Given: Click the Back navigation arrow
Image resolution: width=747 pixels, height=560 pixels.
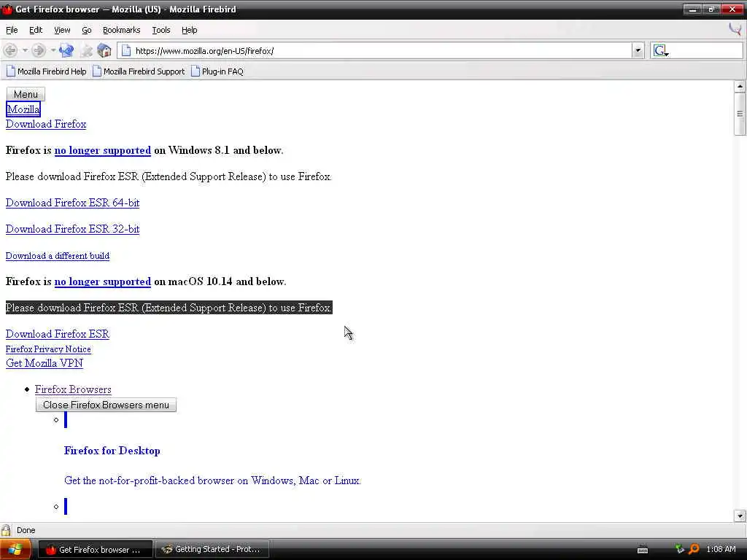Looking at the screenshot, I should tap(10, 50).
